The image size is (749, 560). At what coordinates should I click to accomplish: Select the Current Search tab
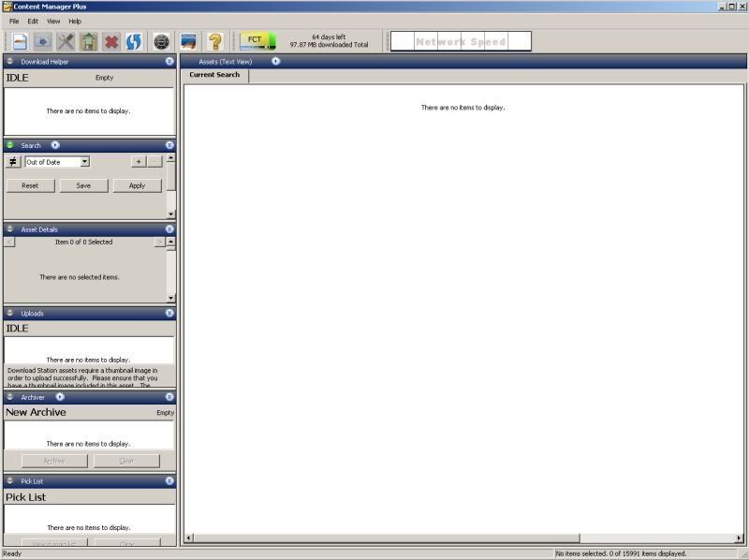214,75
